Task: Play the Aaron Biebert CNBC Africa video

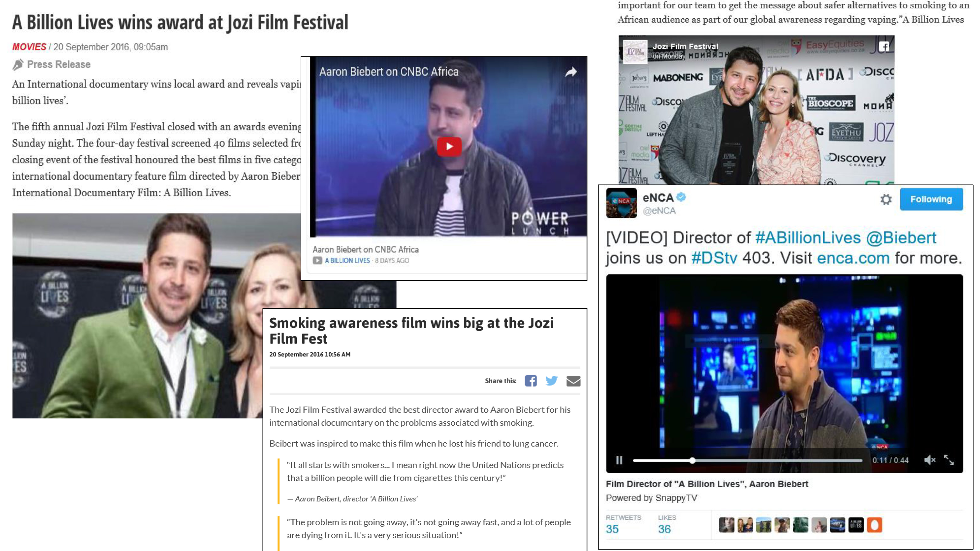Action: pos(449,146)
